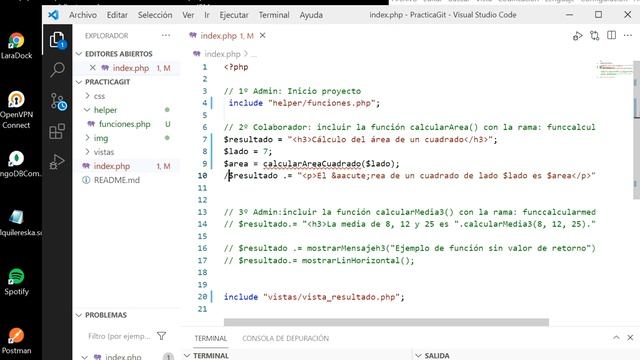Click the mostrarLinHorizontal comment line

(x=319, y=260)
